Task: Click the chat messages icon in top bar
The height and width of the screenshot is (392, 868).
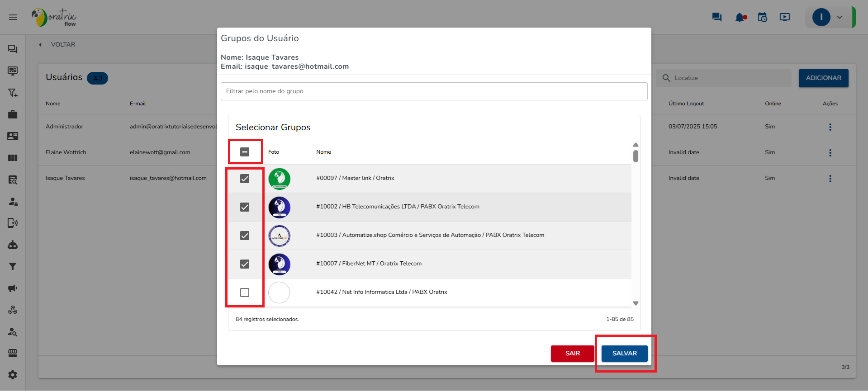Action: click(716, 17)
